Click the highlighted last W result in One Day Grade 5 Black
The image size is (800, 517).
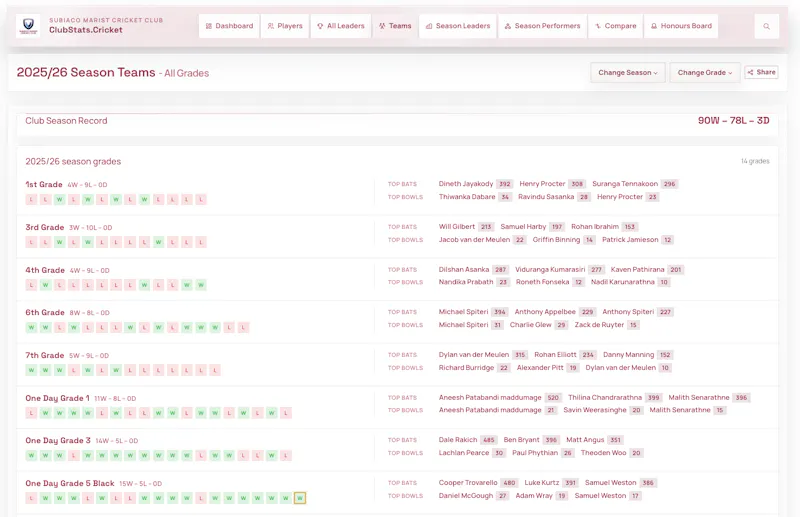tap(300, 498)
